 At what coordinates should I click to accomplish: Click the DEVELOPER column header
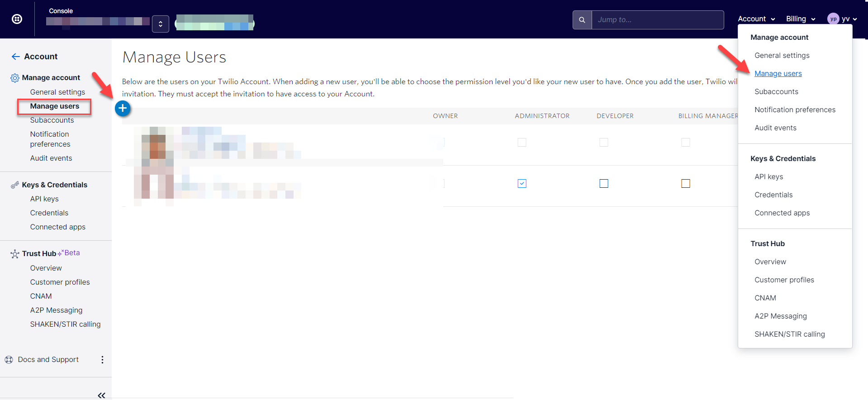point(615,116)
